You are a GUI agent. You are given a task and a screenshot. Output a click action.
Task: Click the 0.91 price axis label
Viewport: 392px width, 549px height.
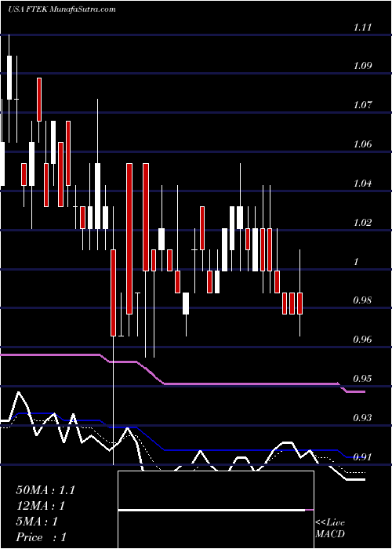point(362,456)
